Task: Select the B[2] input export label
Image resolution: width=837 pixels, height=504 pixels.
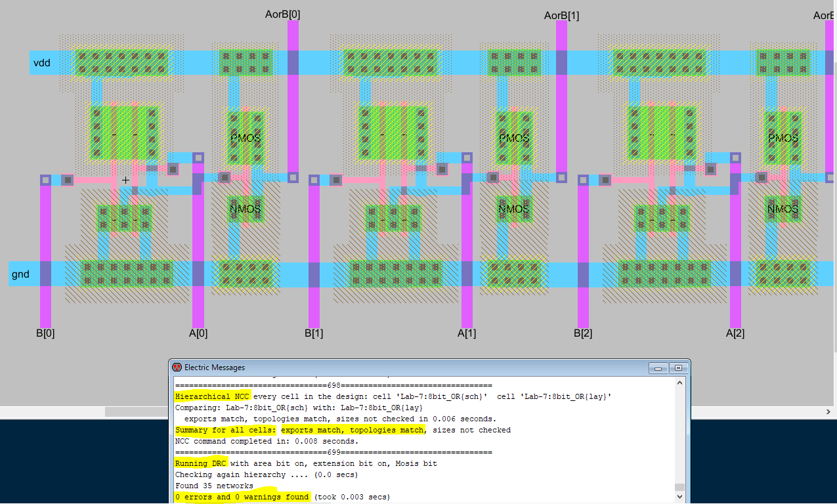Action: 583,333
